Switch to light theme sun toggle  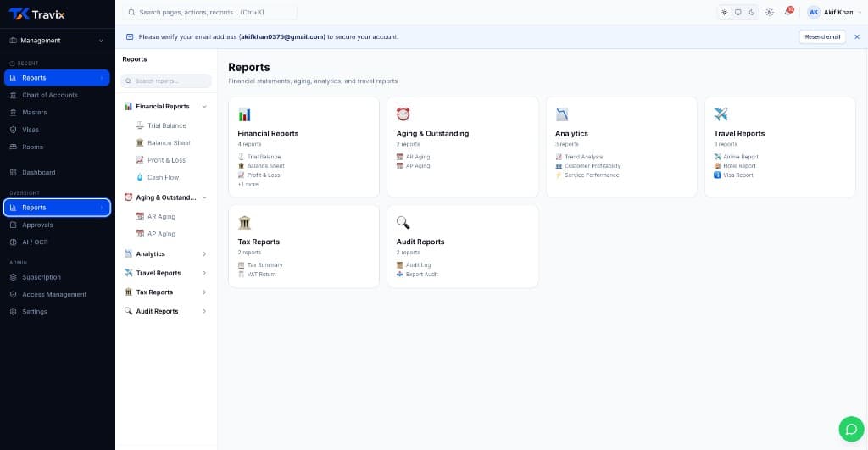coord(724,12)
